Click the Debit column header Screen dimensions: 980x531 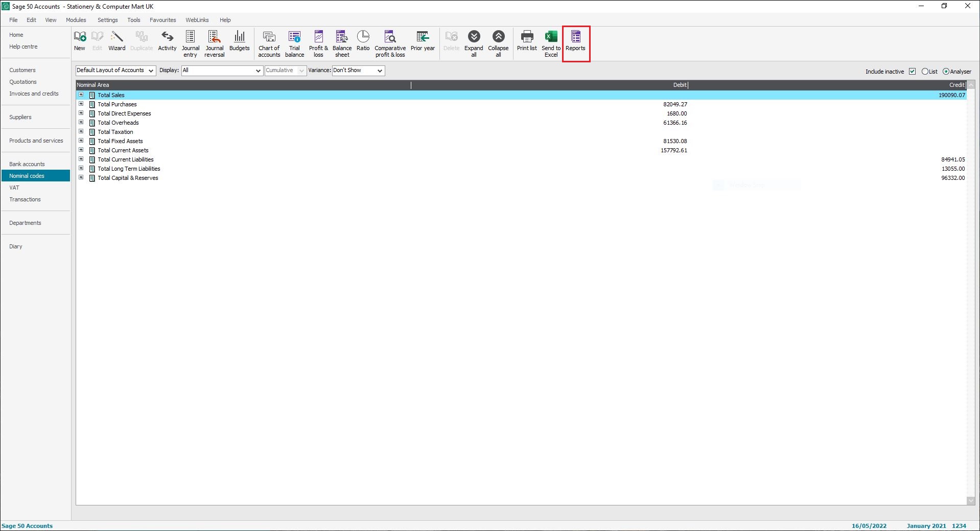(x=550, y=85)
